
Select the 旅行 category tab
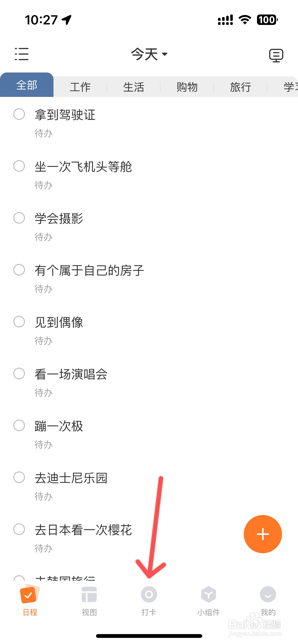[241, 87]
